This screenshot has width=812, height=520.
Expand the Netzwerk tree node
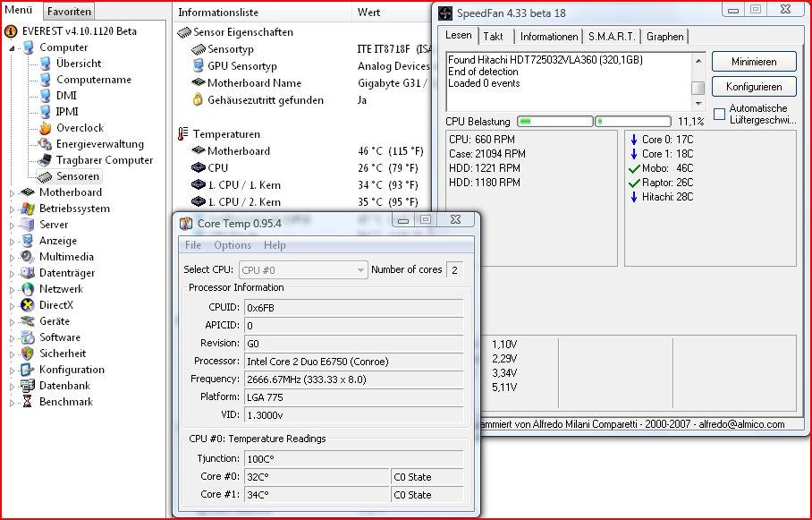tap(12, 290)
